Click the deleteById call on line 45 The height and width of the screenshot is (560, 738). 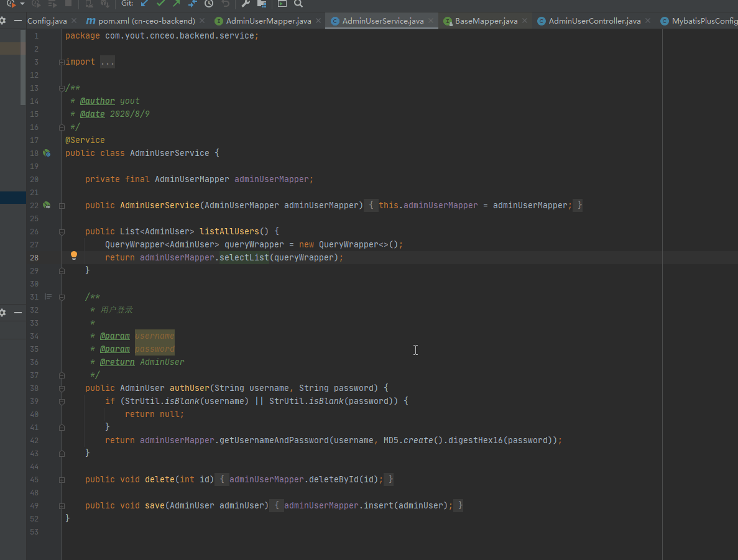[x=334, y=479]
